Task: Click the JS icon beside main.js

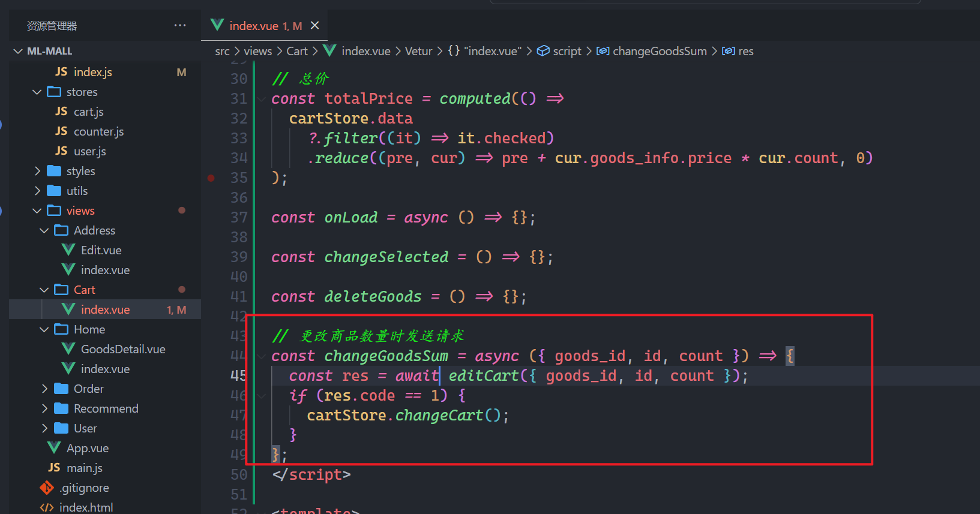Action: 54,468
